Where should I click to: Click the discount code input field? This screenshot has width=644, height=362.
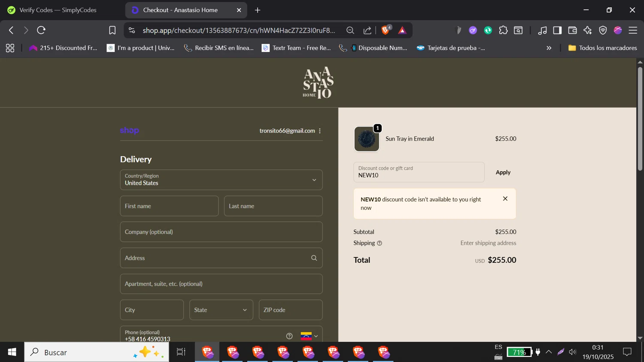(419, 172)
